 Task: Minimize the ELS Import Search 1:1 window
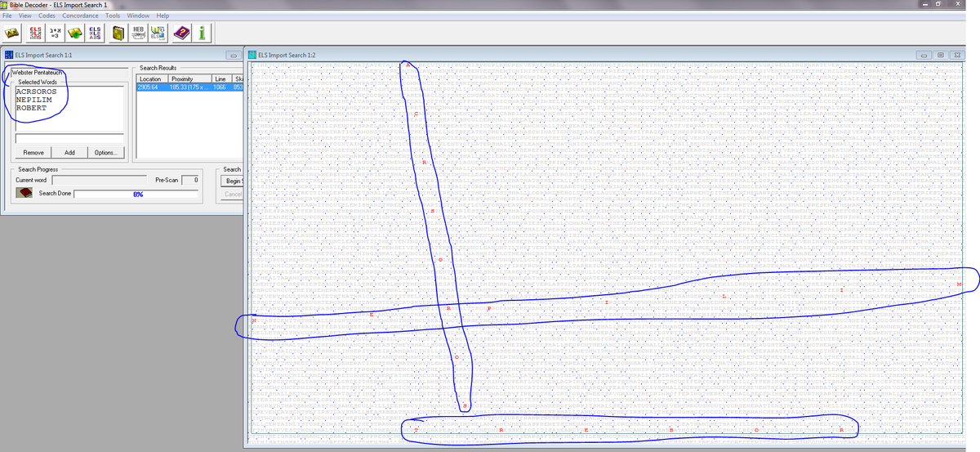(x=234, y=55)
